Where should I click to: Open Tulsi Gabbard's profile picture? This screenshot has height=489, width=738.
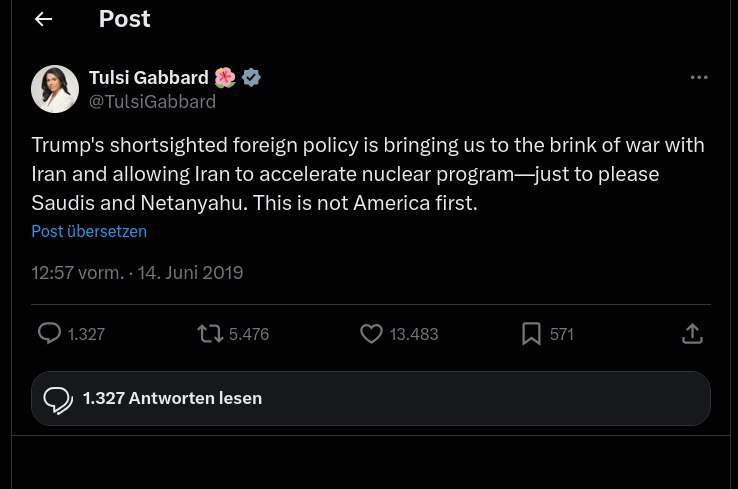55,89
